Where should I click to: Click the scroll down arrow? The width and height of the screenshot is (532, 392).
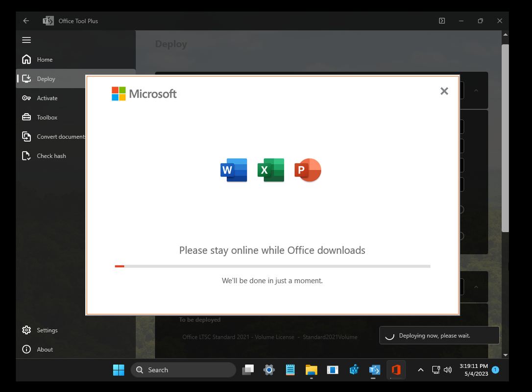point(506,355)
